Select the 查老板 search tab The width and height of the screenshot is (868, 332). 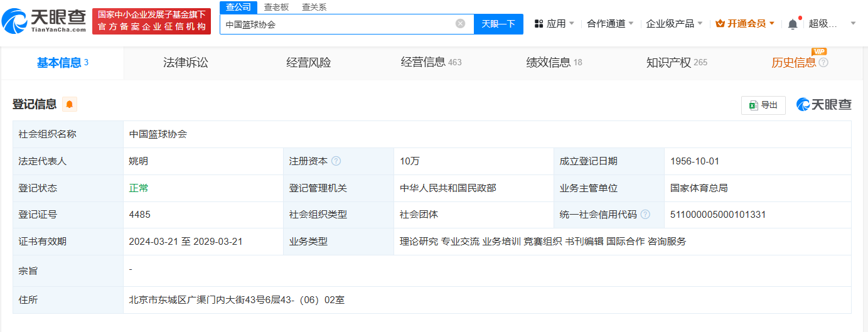click(276, 7)
